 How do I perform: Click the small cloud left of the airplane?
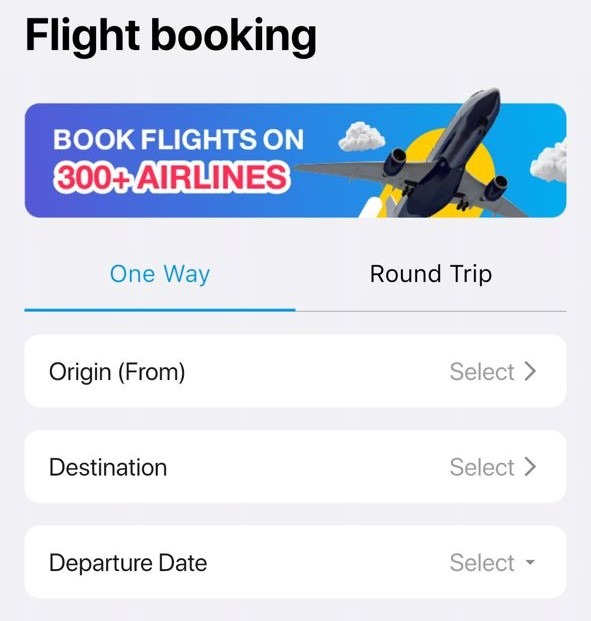[361, 137]
